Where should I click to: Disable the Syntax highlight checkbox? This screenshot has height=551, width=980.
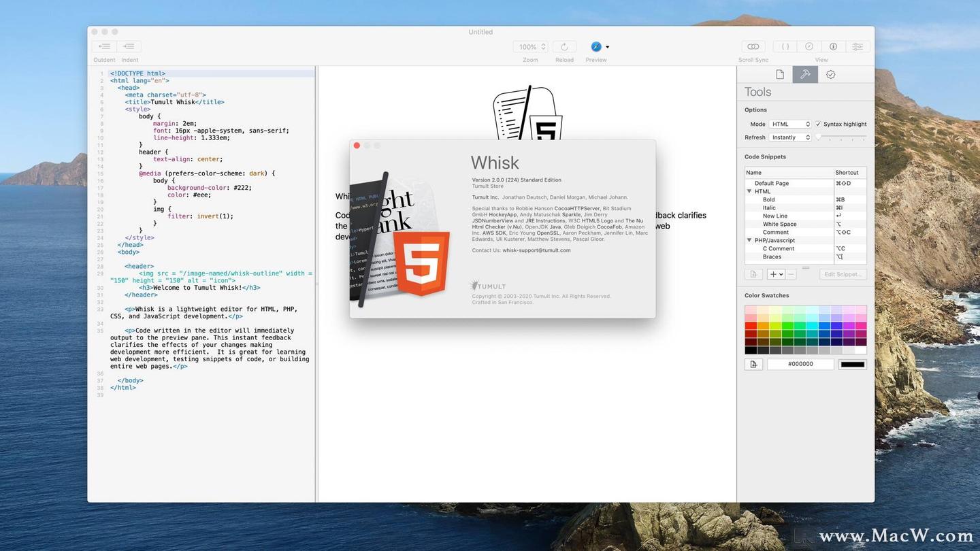click(x=819, y=124)
